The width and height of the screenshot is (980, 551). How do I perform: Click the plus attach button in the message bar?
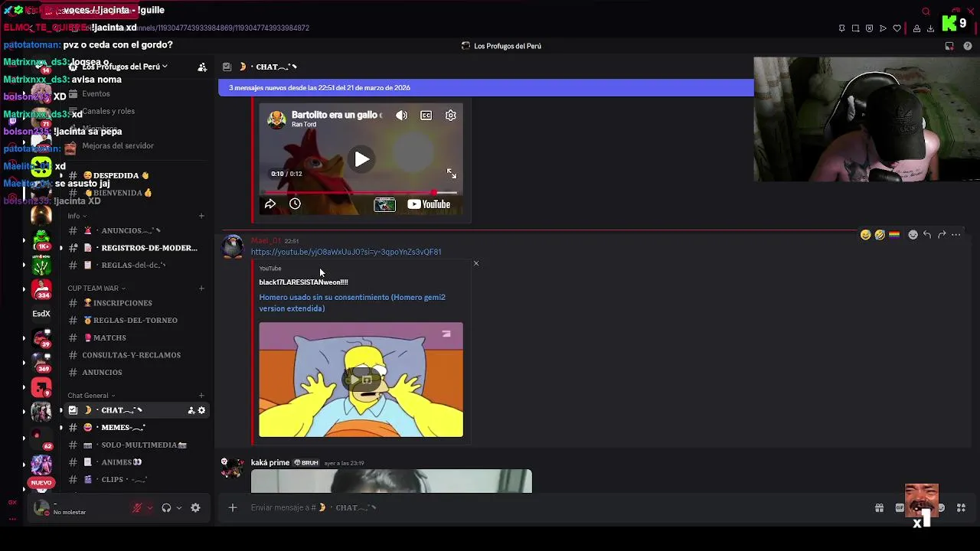pyautogui.click(x=233, y=507)
